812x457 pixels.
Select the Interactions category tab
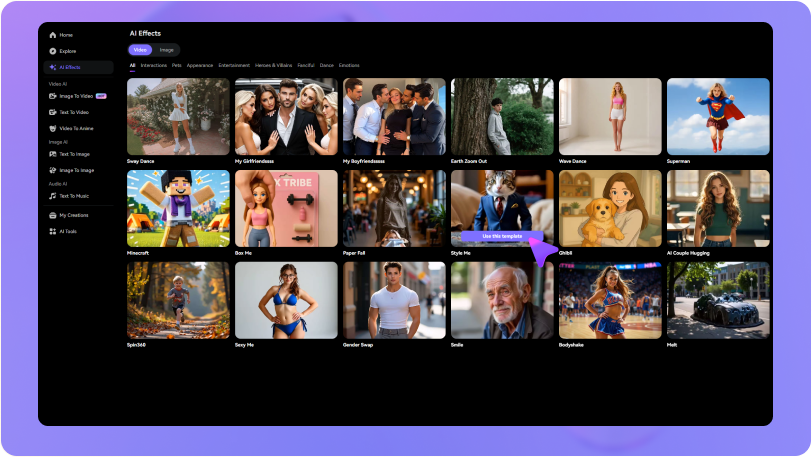[x=154, y=66]
